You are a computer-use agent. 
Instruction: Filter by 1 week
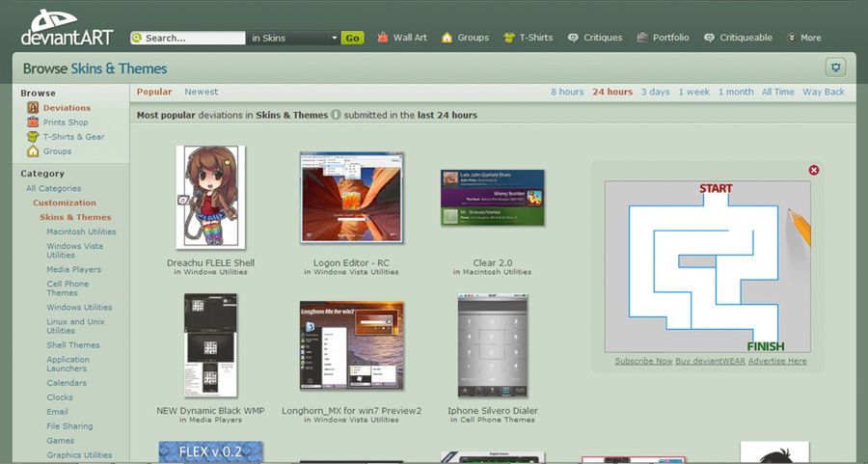(x=694, y=92)
